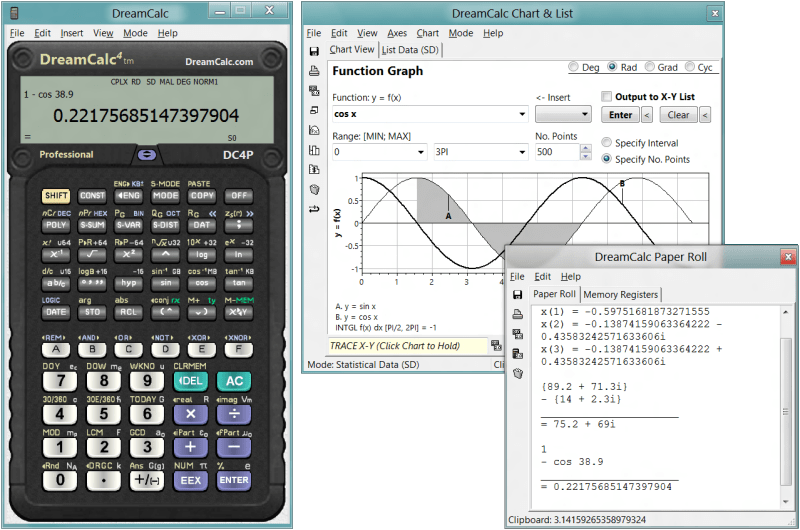The image size is (800, 530).
Task: Select the Specify Interval radio button
Action: pyautogui.click(x=607, y=142)
